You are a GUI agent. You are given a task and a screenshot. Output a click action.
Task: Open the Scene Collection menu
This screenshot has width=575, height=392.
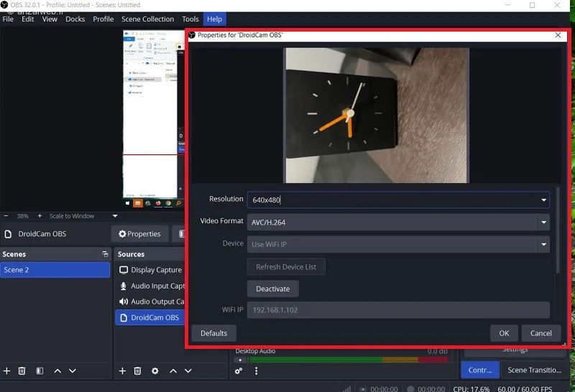(x=148, y=19)
